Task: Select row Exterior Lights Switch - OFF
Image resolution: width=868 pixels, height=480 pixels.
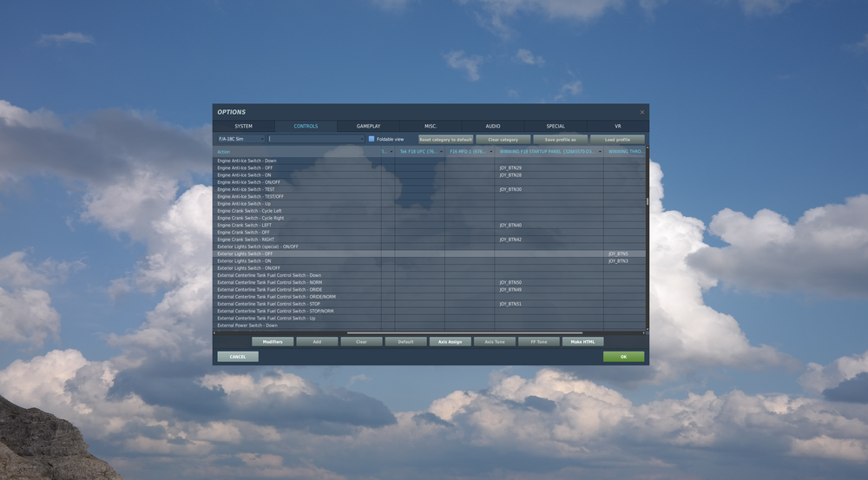Action: coord(430,254)
